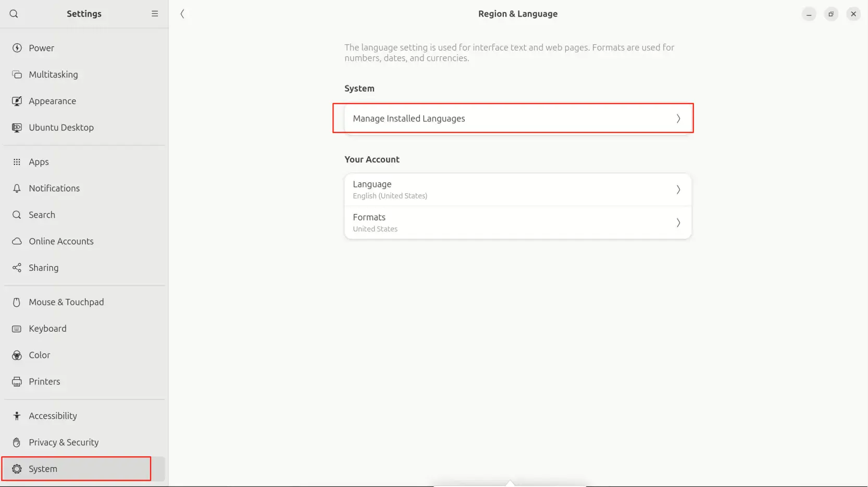Viewport: 868px width, 487px height.
Task: Click the Power icon in sidebar
Action: pyautogui.click(x=17, y=48)
